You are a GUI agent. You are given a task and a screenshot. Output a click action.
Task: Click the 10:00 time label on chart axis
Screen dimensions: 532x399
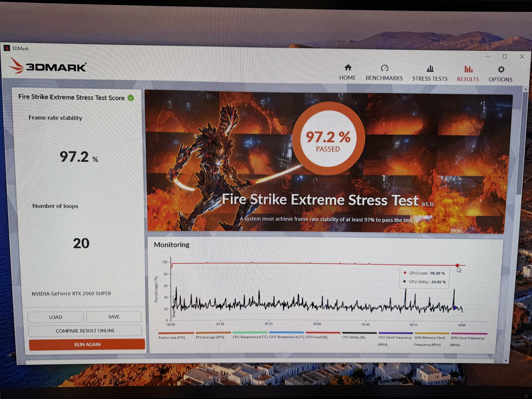[462, 325]
